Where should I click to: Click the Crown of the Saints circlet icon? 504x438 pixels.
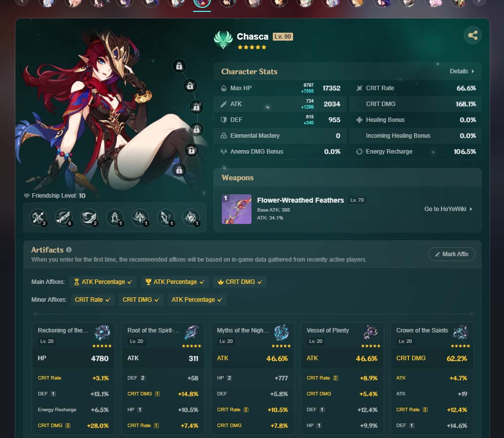point(461,332)
